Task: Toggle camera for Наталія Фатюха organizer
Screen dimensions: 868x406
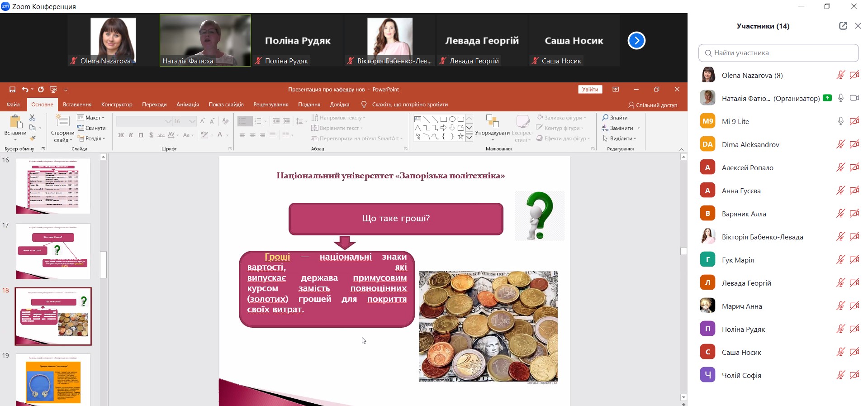Action: (854, 98)
